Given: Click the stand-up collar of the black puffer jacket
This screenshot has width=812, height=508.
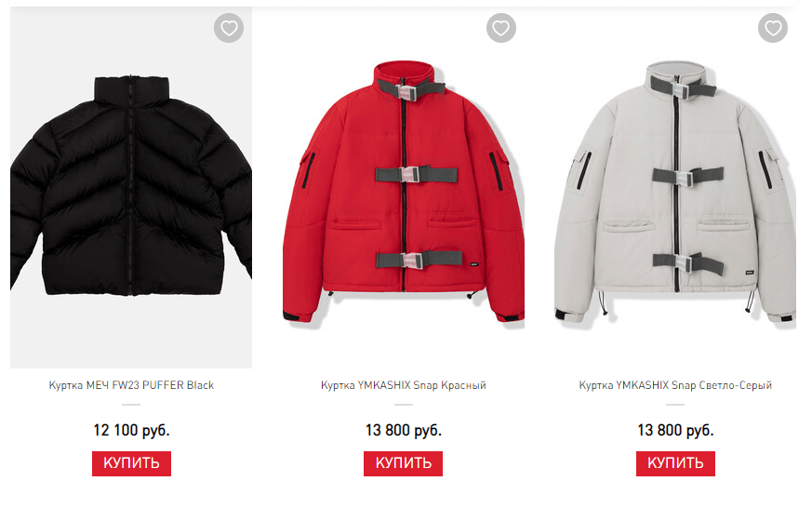Looking at the screenshot, I should tap(131, 90).
